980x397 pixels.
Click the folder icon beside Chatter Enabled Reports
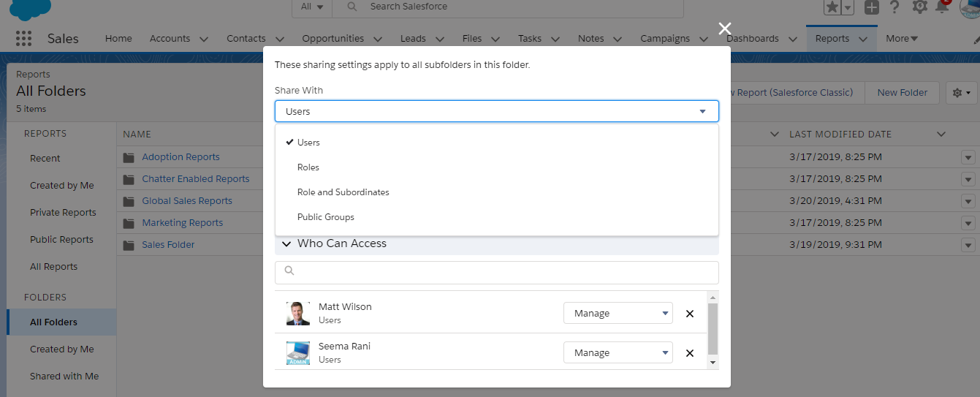tap(129, 179)
